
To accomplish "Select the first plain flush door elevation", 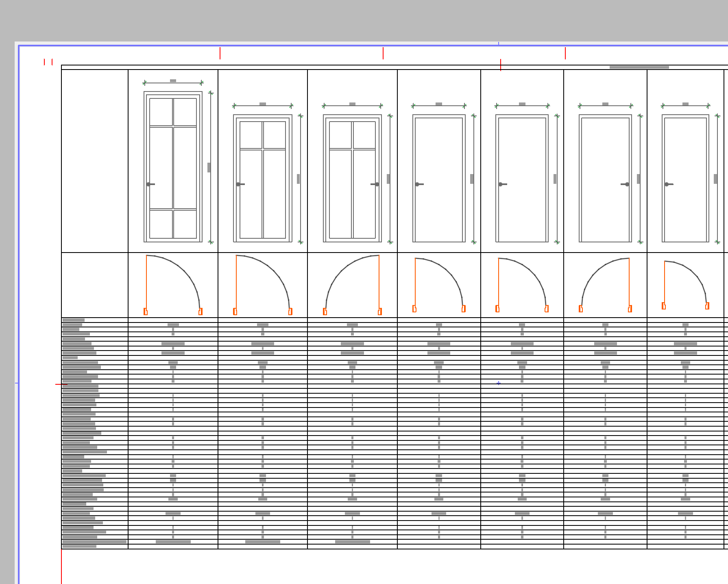I will (439, 179).
